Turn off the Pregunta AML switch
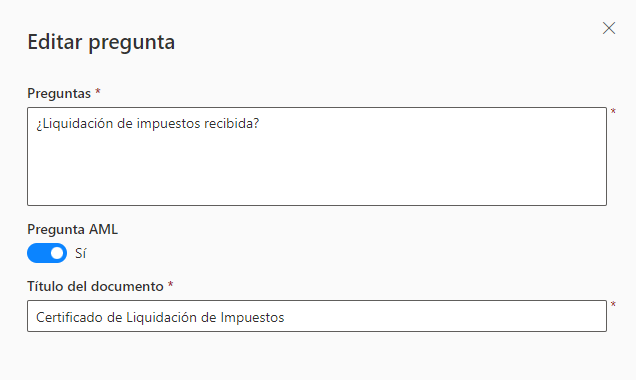Screen dimensions: 636x380 click(x=47, y=253)
